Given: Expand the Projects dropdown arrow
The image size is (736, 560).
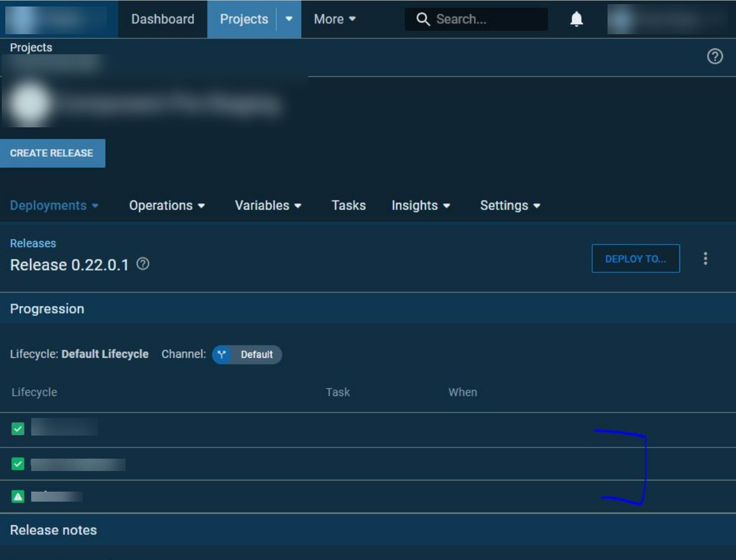Looking at the screenshot, I should tap(289, 19).
